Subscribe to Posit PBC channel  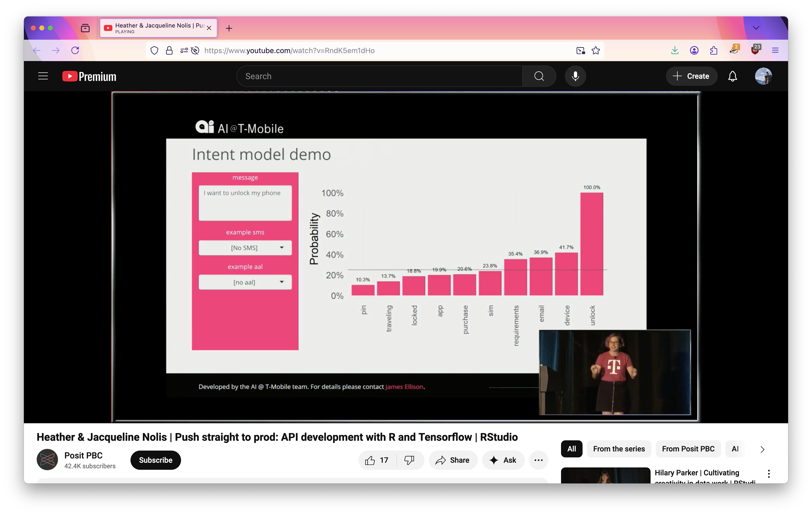point(155,460)
